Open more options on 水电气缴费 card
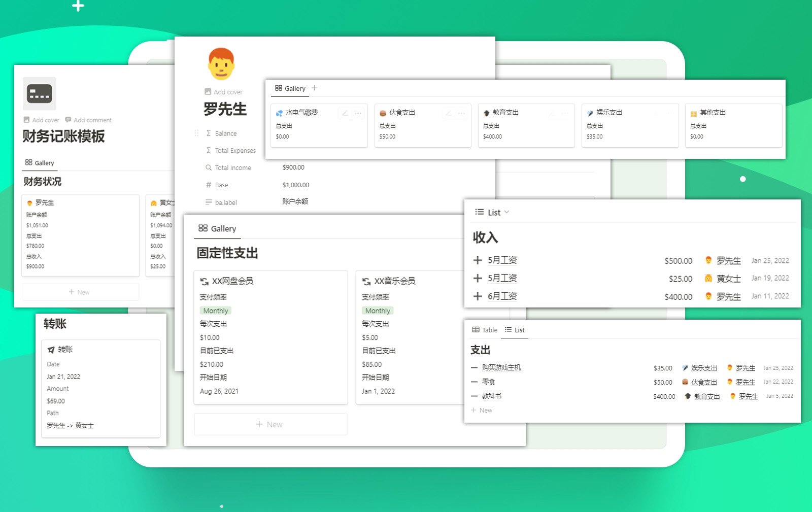The height and width of the screenshot is (512, 812). tap(358, 113)
